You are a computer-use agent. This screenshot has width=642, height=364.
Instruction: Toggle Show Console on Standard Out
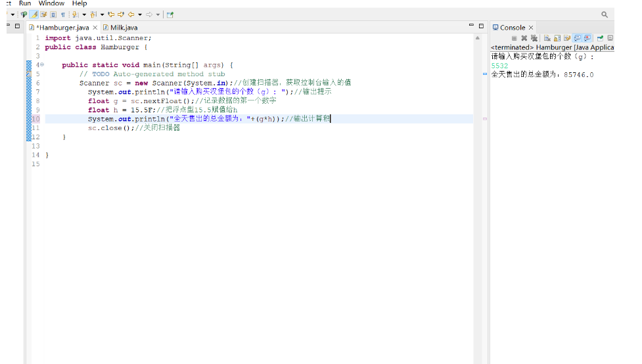click(x=577, y=38)
